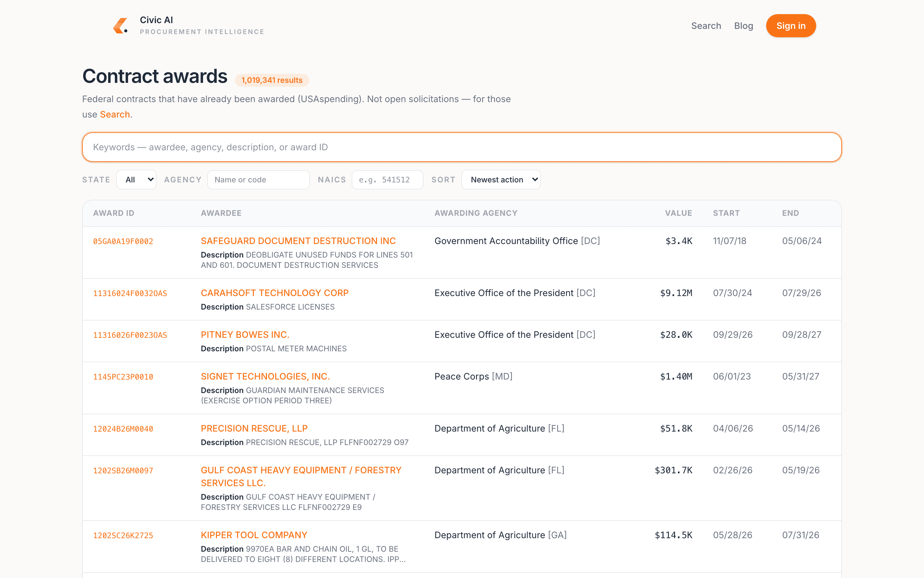Viewport: 924px width, 578px height.
Task: Click Executive Office agency in Carahsoft row
Action: [515, 293]
